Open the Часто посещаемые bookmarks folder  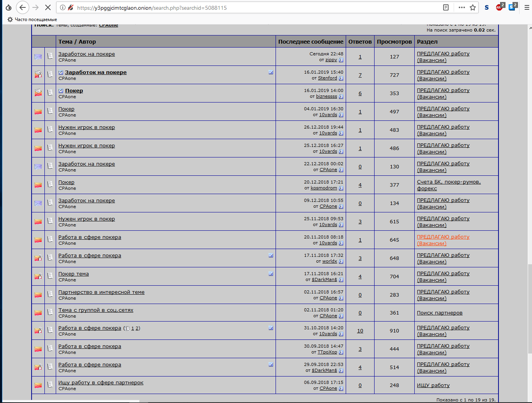[32, 19]
